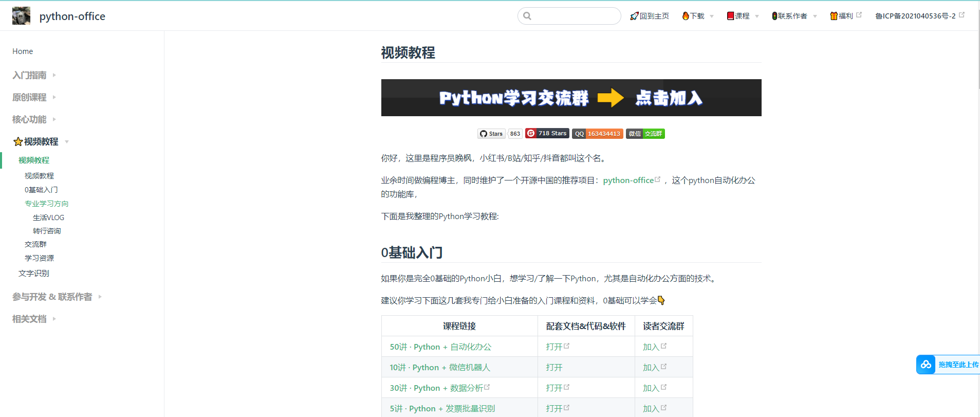
Task: Select active 视频教程 sidebar page
Action: (x=34, y=160)
